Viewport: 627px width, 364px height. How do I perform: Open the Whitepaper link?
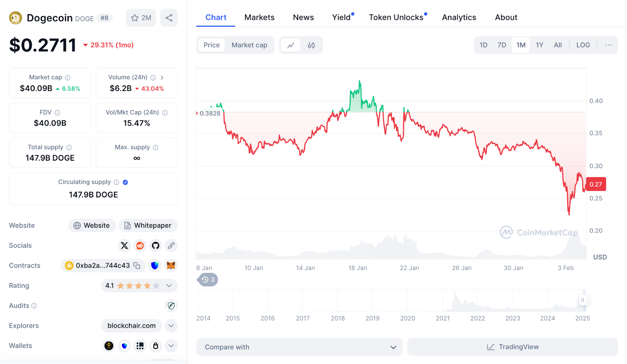point(148,226)
